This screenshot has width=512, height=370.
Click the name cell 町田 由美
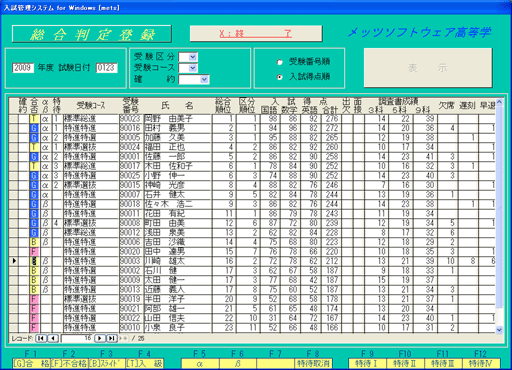(x=178, y=223)
